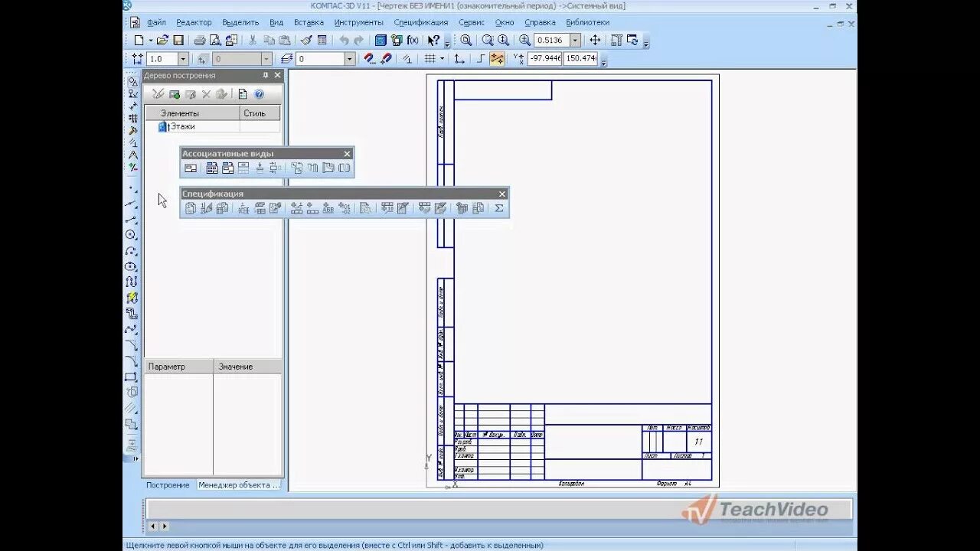
Task: Click the pan view crossed-arrows icon
Action: 595,41
